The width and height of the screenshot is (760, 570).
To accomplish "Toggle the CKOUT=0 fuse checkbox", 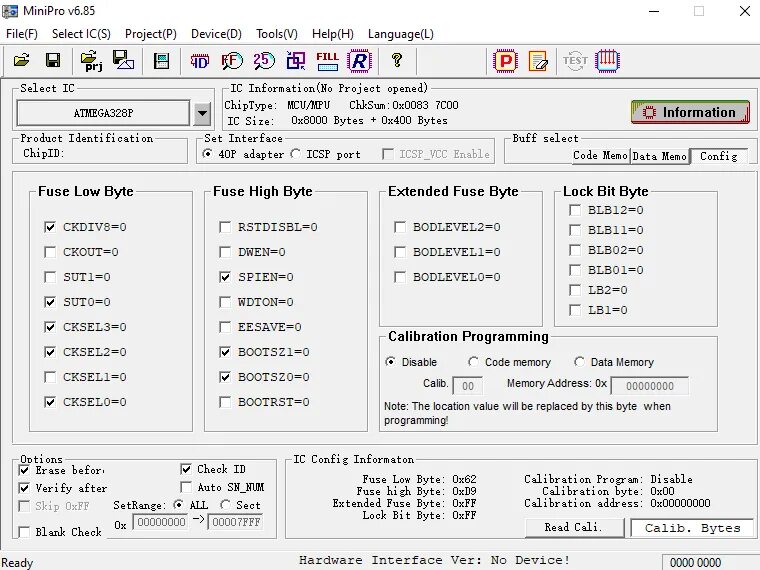I will pyautogui.click(x=50, y=252).
